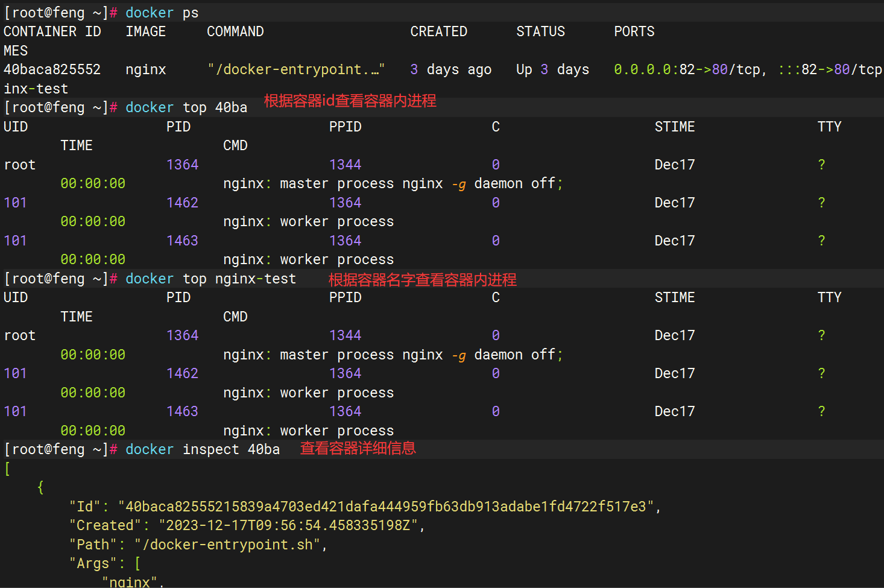Click the '"Args"' key in the JSON

coord(93,563)
